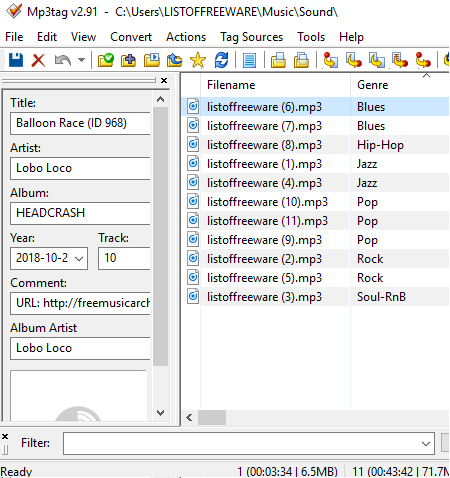Select all files with the list icon

249,61
